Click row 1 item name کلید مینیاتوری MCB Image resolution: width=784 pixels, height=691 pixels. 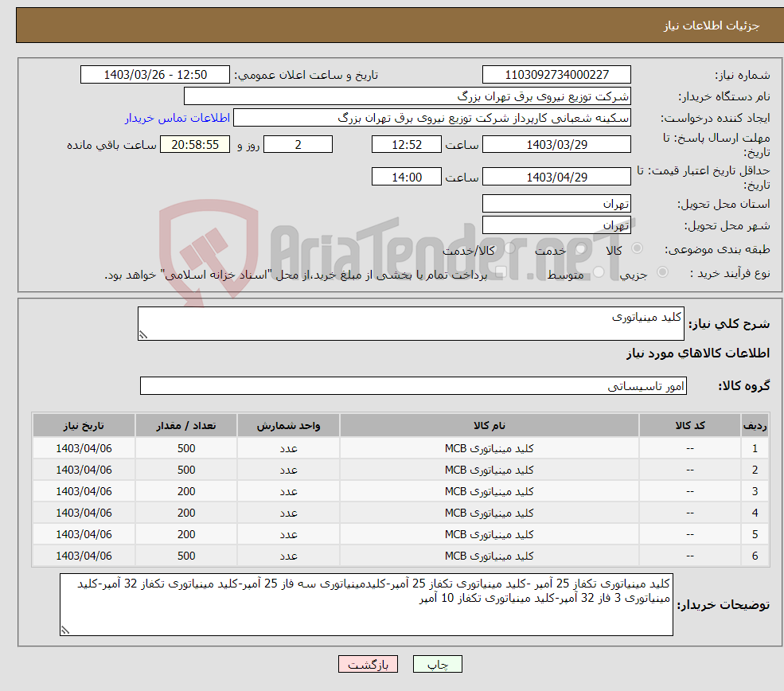490,448
